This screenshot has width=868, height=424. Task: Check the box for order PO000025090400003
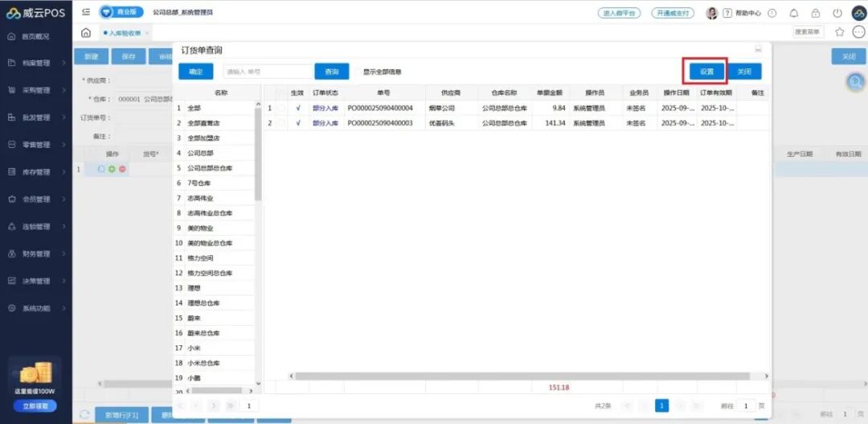click(281, 123)
